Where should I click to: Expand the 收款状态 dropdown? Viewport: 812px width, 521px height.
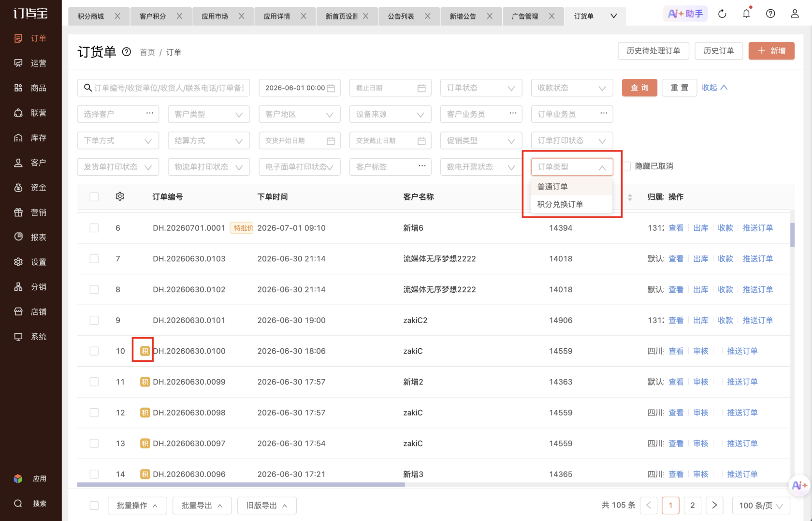(x=572, y=88)
